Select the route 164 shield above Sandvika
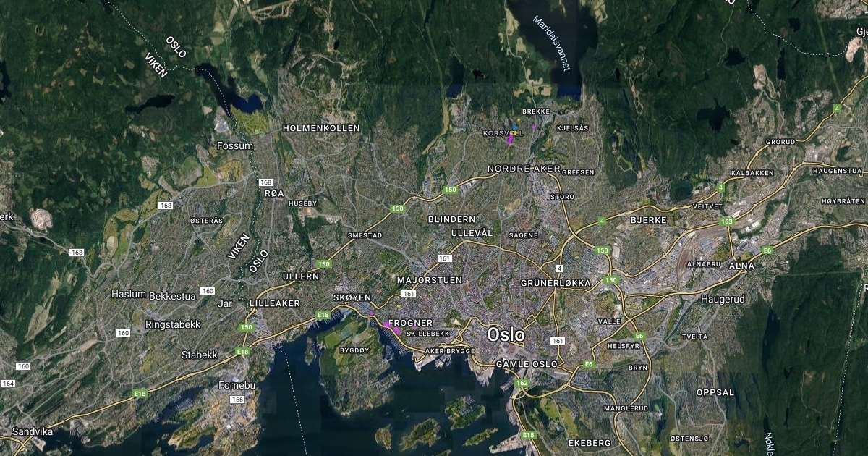868x456 pixels. click(x=8, y=384)
